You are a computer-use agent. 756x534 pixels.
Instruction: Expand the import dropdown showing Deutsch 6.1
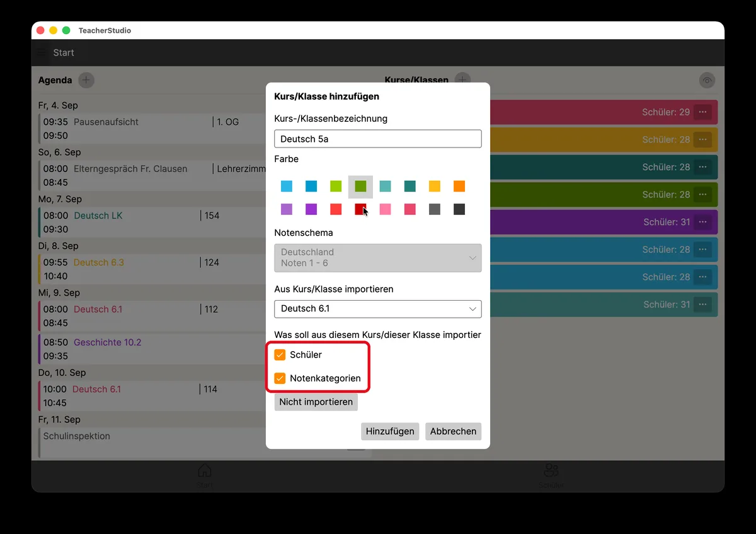click(x=378, y=309)
